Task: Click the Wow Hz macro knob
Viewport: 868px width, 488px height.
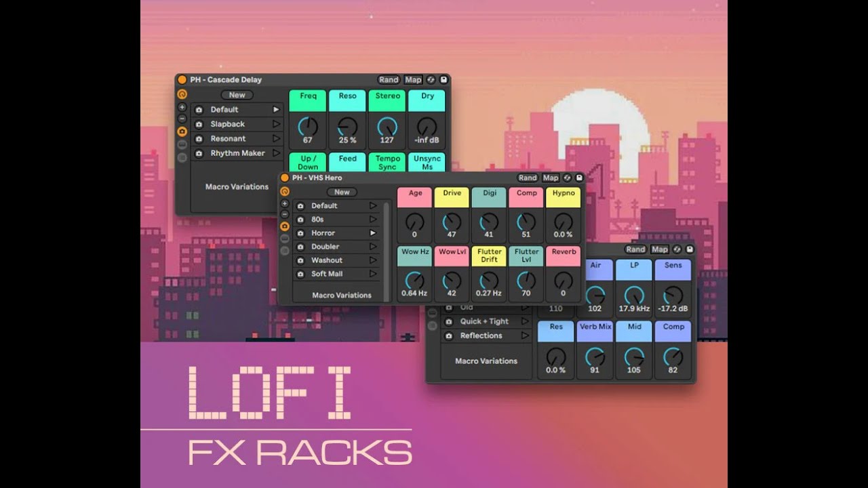Action: click(414, 280)
